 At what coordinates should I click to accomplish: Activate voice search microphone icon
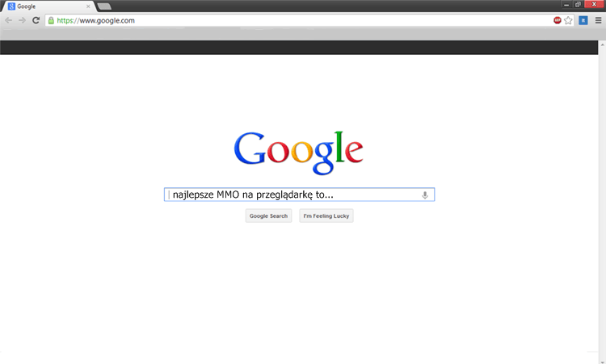[425, 195]
